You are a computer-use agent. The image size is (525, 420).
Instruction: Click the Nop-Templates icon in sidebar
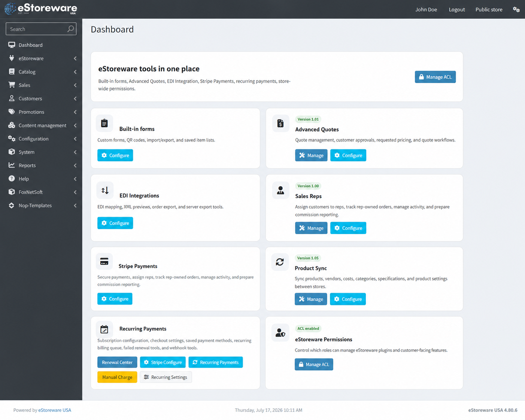pos(12,206)
